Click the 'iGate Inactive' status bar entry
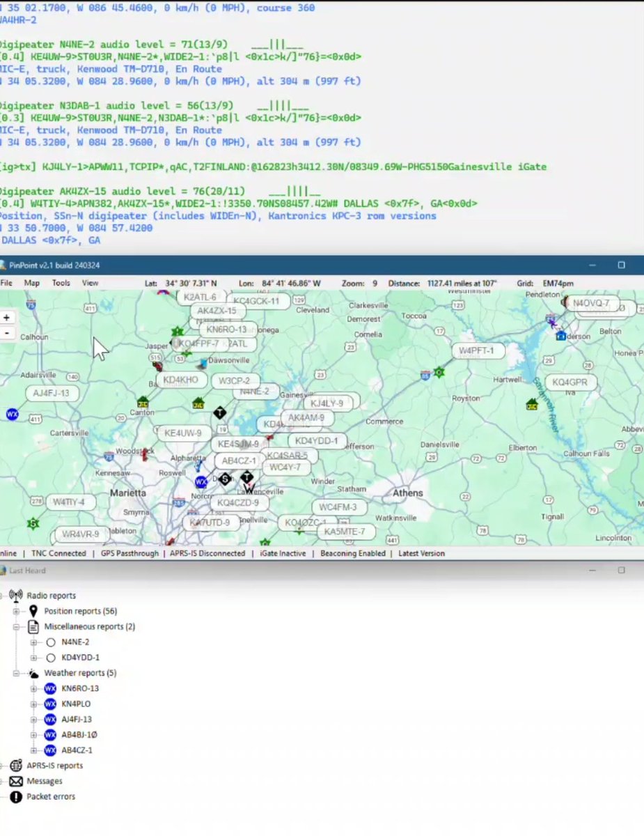644x836 pixels. pos(283,553)
